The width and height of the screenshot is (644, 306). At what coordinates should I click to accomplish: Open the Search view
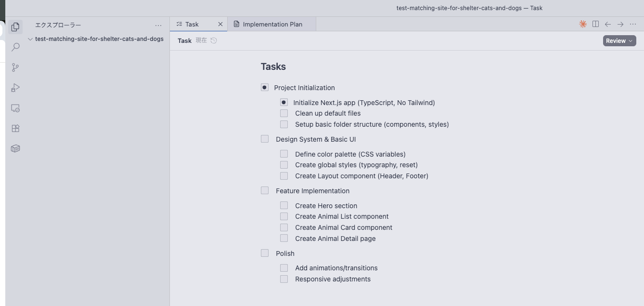click(15, 47)
